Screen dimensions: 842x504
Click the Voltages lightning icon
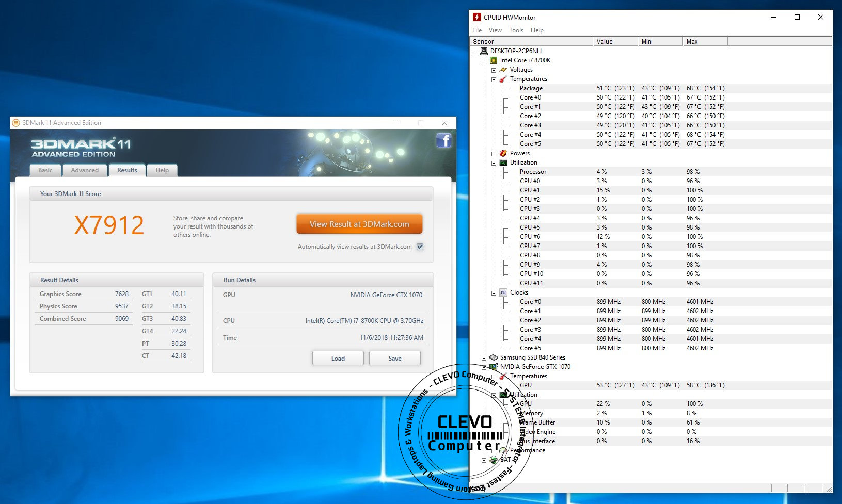(503, 70)
